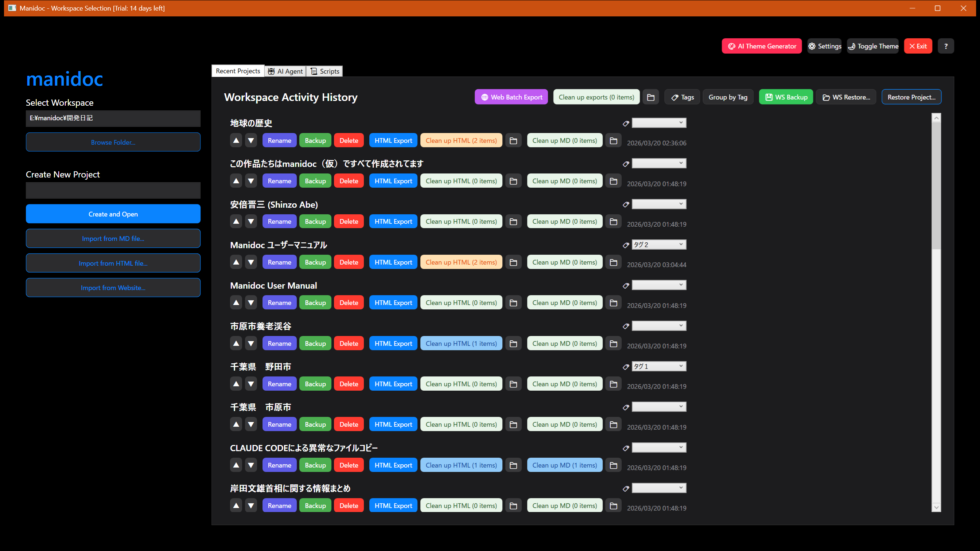
Task: Expand tag dropdown showing タグ 1
Action: [x=659, y=367]
